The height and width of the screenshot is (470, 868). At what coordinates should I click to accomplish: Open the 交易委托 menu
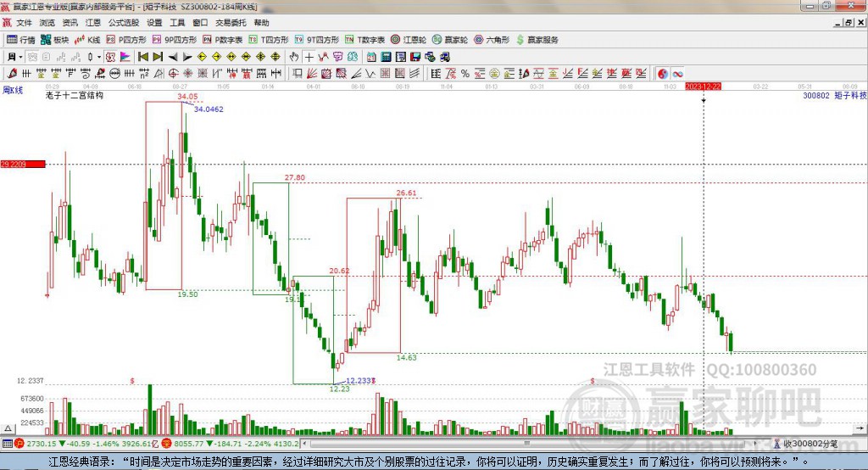point(231,23)
